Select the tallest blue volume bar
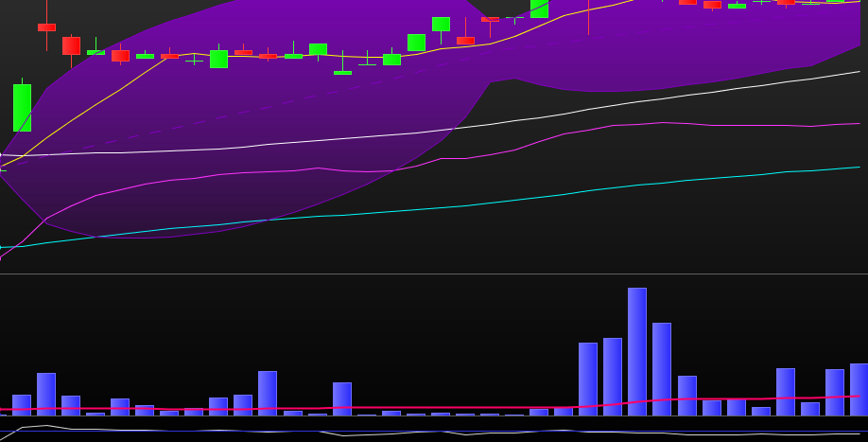The image size is (868, 442). pos(636,352)
